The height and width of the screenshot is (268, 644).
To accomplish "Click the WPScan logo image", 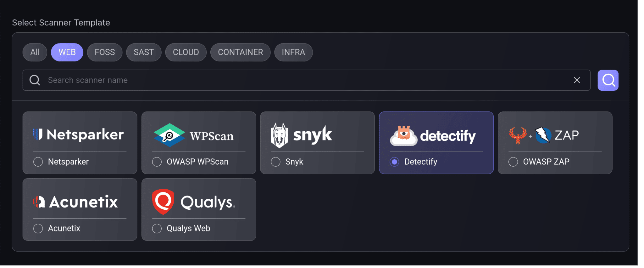I will click(x=194, y=135).
